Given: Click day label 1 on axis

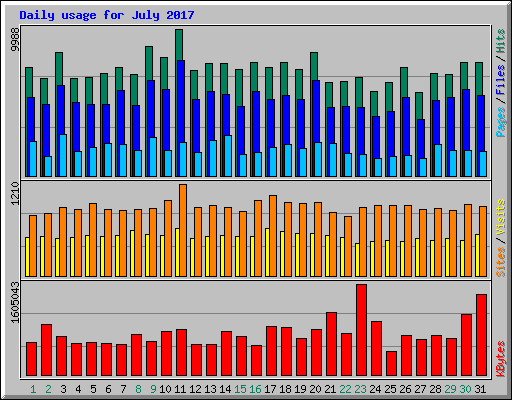Looking at the screenshot, I should 33,389.
